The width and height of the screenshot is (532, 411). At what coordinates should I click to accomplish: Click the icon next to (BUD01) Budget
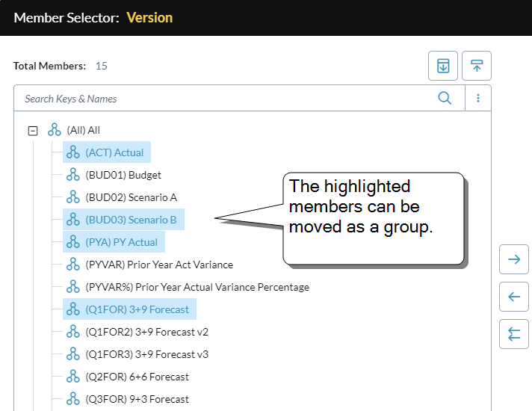pos(73,174)
